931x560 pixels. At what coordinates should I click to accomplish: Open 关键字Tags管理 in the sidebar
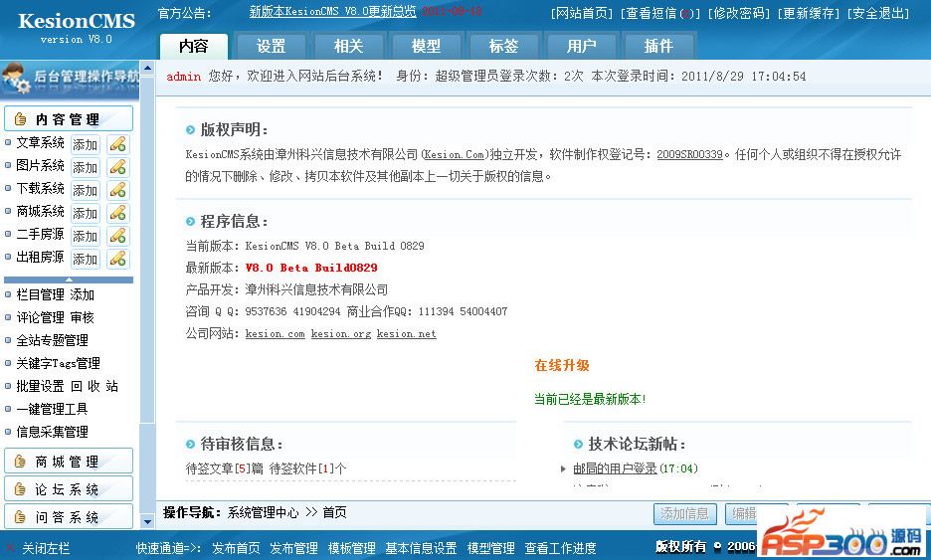tap(58, 363)
